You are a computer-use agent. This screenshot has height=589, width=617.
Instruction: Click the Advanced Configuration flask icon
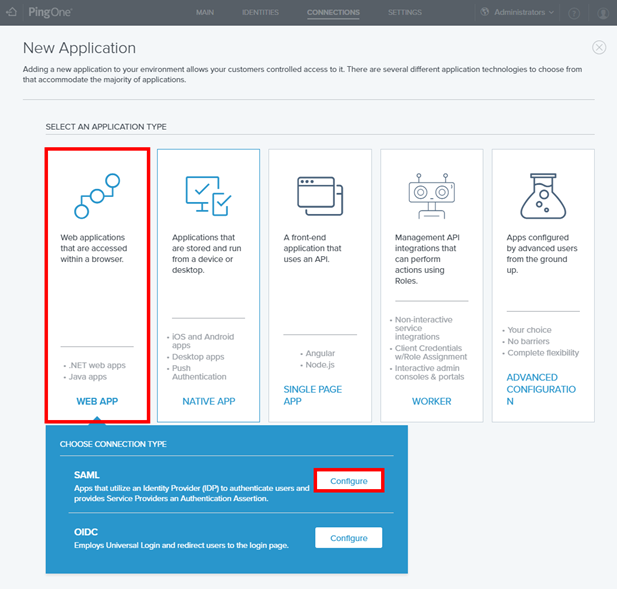point(543,196)
